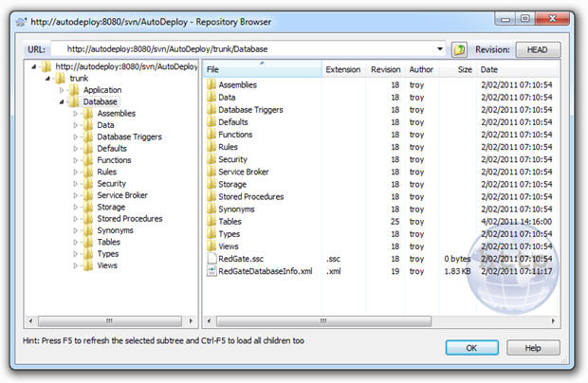588x383 pixels.
Task: Select Application folder in the tree
Action: [x=102, y=90]
